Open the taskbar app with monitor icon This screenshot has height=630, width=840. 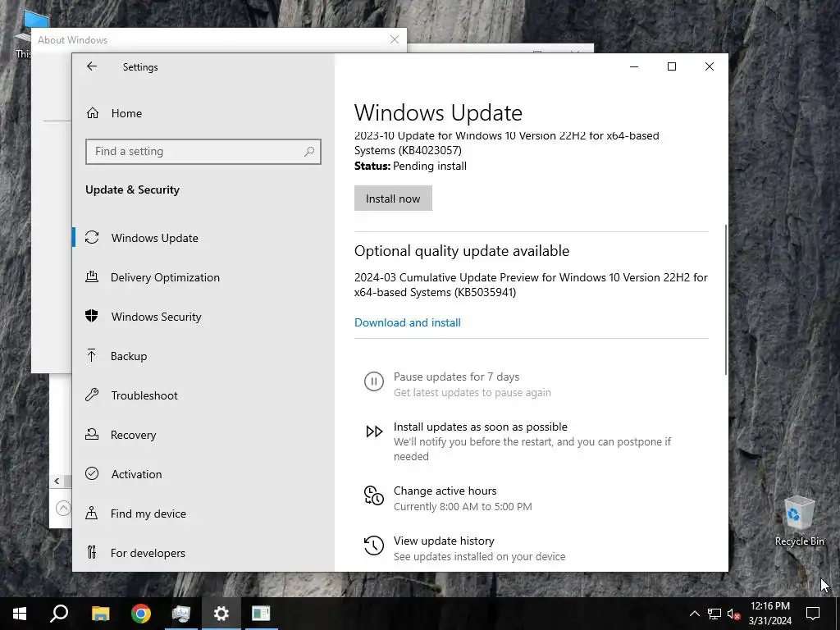[181, 614]
